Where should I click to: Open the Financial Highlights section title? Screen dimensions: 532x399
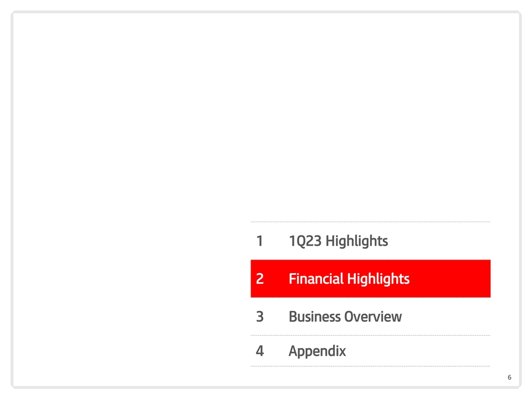349,279
